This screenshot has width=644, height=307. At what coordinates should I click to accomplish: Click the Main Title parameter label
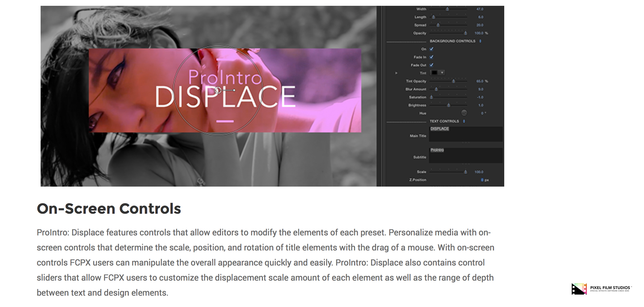418,136
